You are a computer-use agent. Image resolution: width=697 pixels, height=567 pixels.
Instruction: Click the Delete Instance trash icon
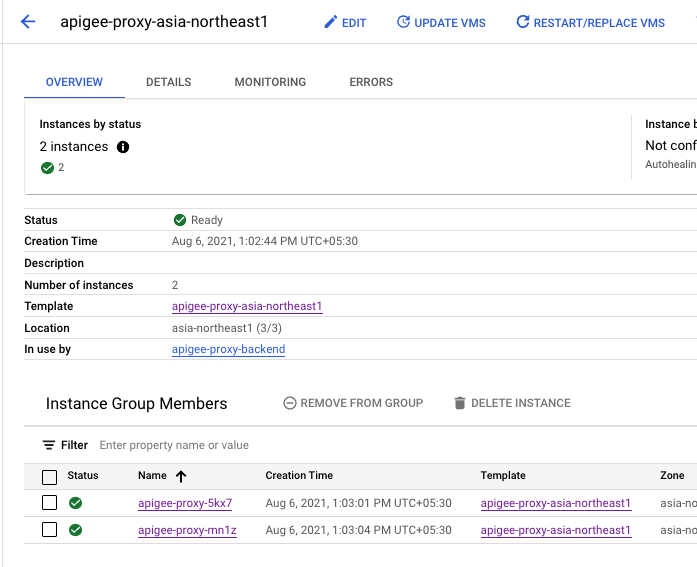[x=460, y=403]
